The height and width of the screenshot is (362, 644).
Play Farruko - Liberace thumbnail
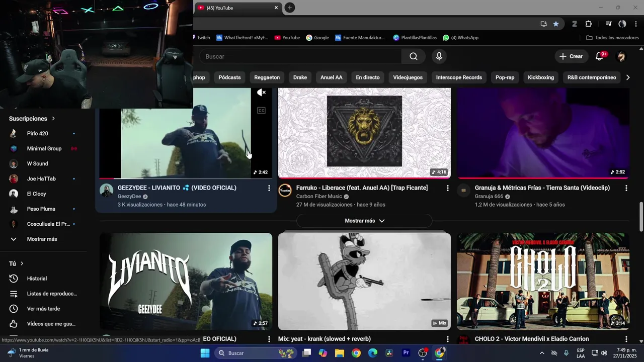[364, 133]
